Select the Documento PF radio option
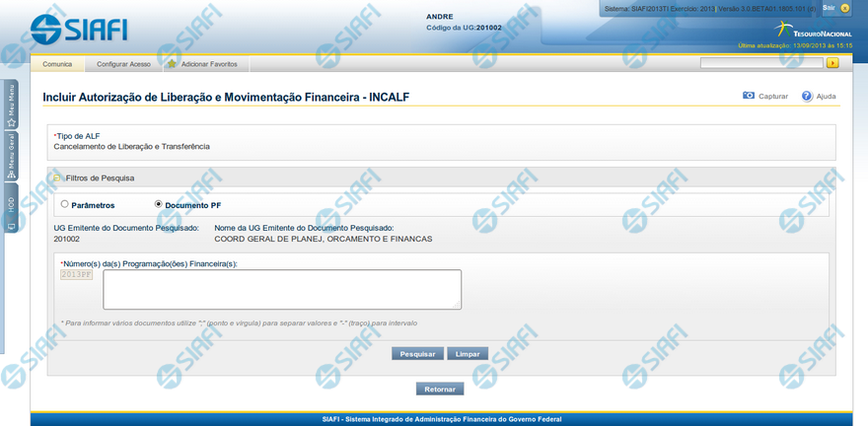The width and height of the screenshot is (868, 426). pyautogui.click(x=159, y=205)
